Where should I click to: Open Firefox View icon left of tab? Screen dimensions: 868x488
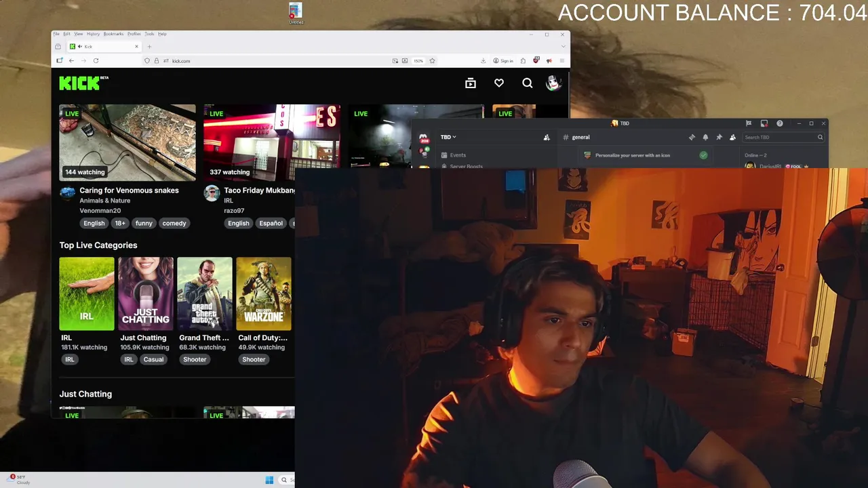[58, 47]
